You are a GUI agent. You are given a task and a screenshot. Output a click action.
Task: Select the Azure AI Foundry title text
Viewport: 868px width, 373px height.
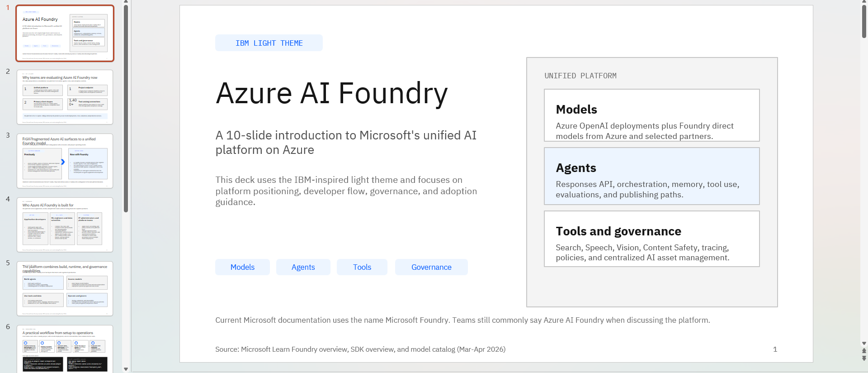point(332,93)
